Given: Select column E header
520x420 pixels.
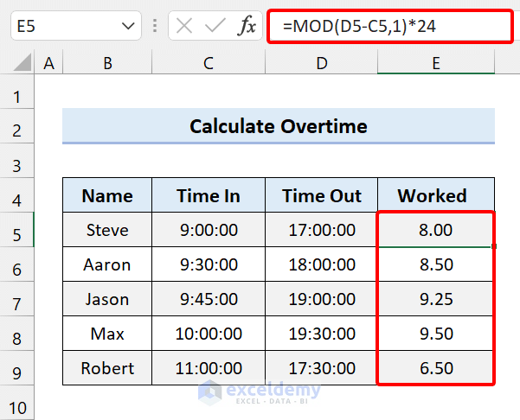Looking at the screenshot, I should coord(436,63).
